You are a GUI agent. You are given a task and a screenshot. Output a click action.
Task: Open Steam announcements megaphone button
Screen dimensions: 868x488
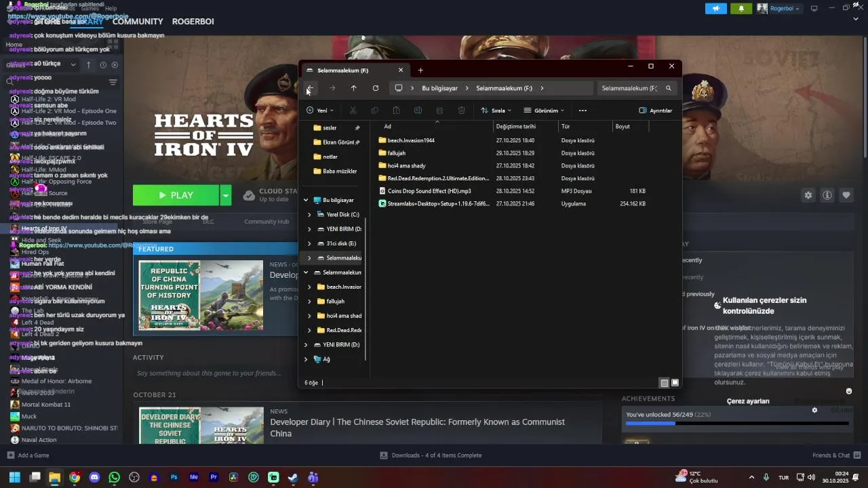pyautogui.click(x=715, y=8)
